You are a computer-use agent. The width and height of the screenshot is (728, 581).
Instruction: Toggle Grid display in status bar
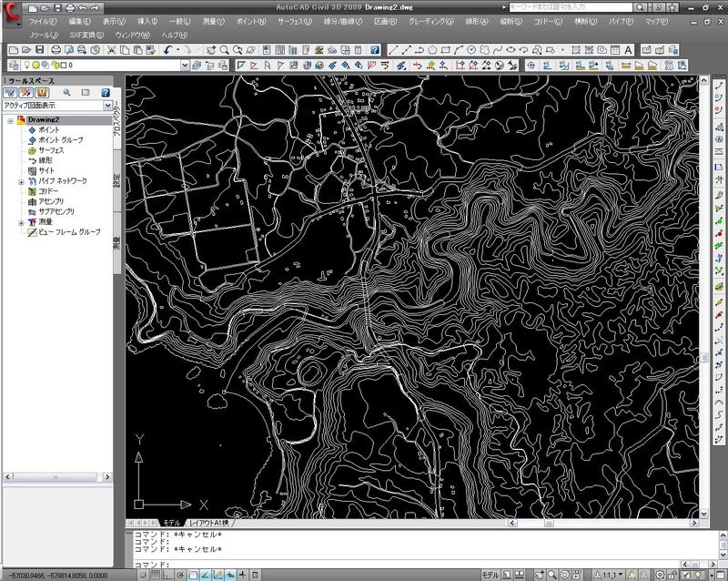click(156, 575)
